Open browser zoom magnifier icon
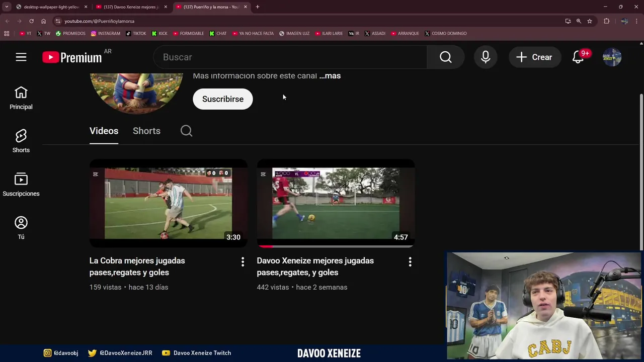The image size is (644, 362). point(579,21)
